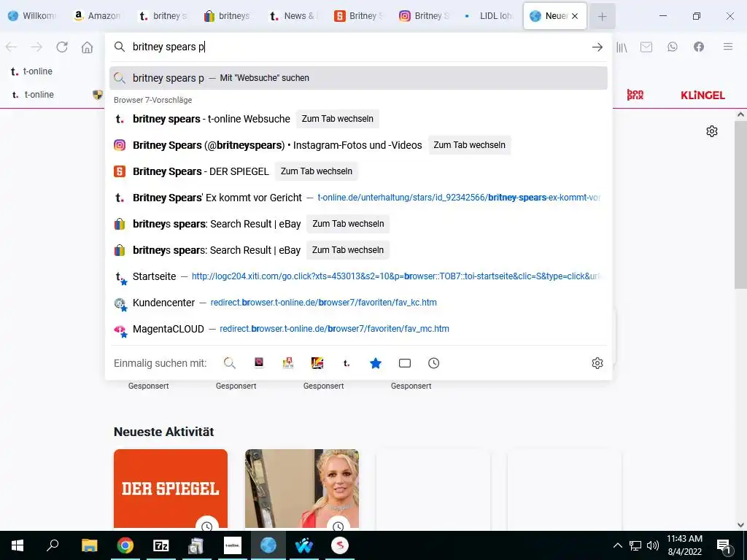Click the taskbar clock 11:43 AM
Image resolution: width=747 pixels, height=560 pixels.
tap(684, 545)
